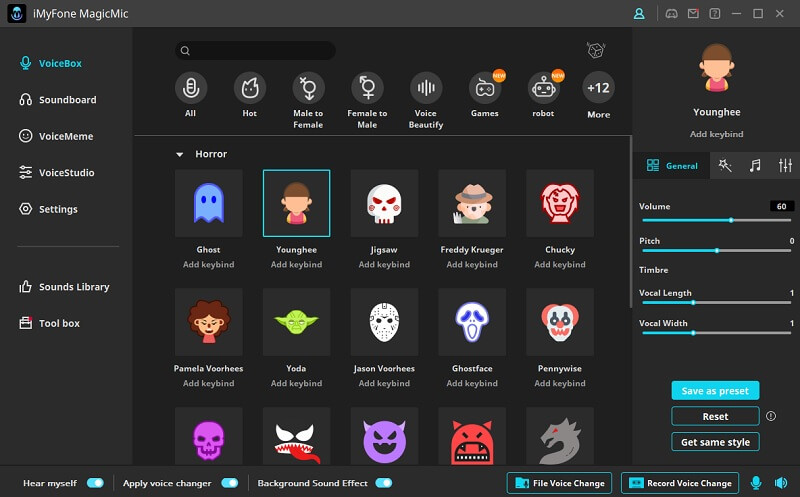Add keybind under Younghee in right panel

click(x=716, y=134)
